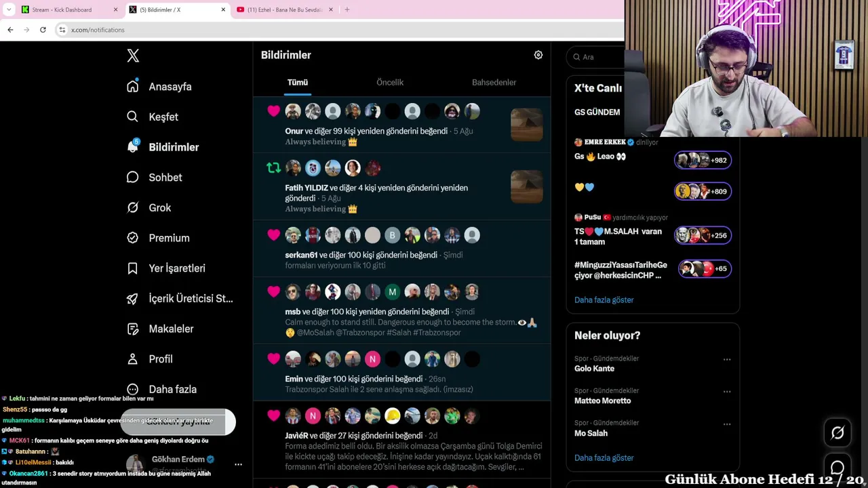Click the site info icon in address bar
This screenshot has width=868, height=488.
[x=62, y=30]
